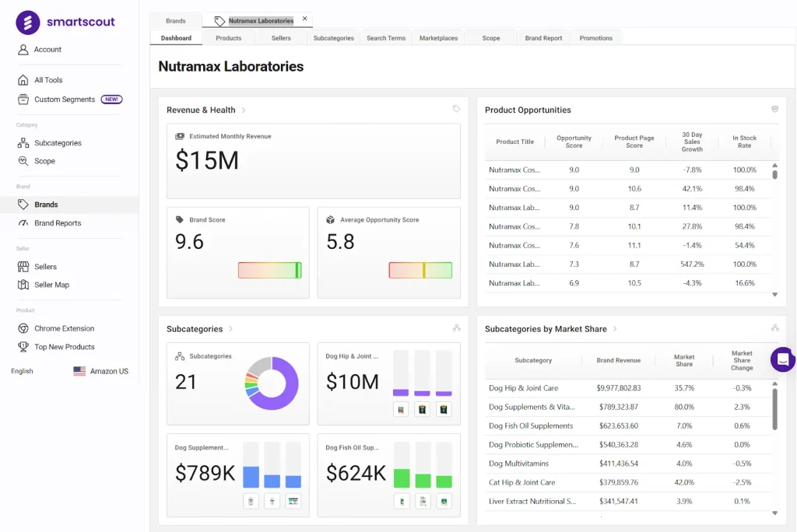Sort by Product Page Score column
797x532 pixels.
[634, 142]
